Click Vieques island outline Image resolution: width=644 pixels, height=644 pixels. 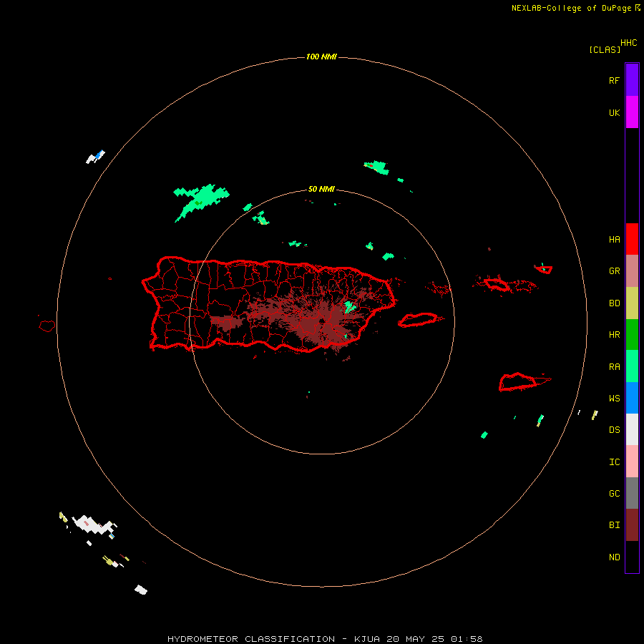point(418,320)
